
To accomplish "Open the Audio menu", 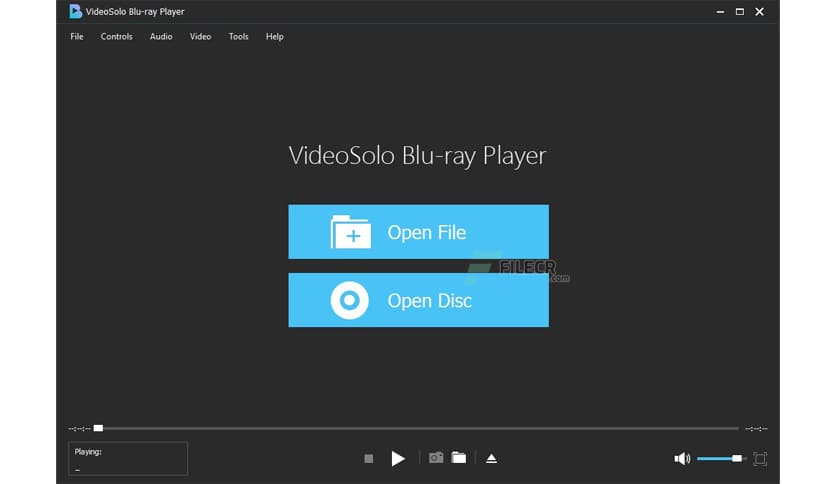I will point(161,36).
